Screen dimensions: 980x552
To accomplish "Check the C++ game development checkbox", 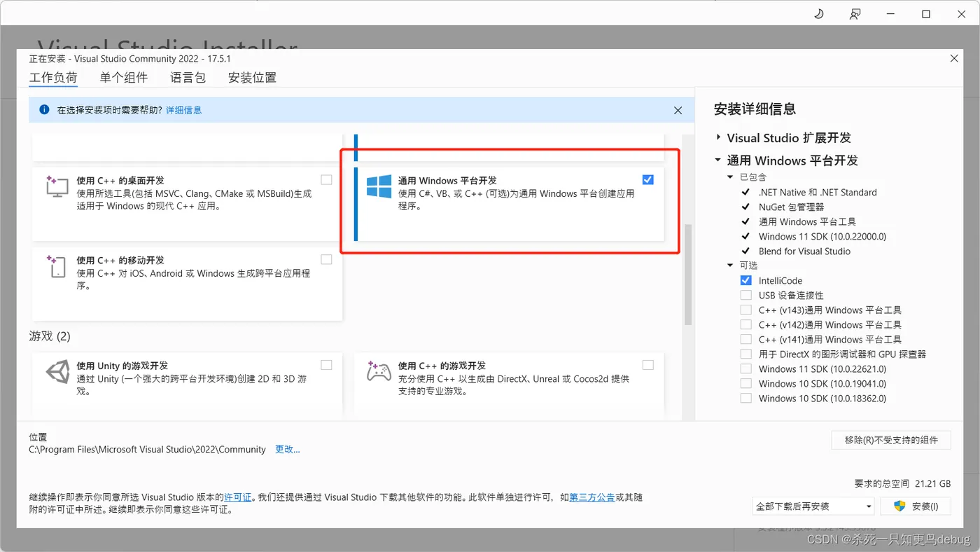I will click(x=647, y=365).
